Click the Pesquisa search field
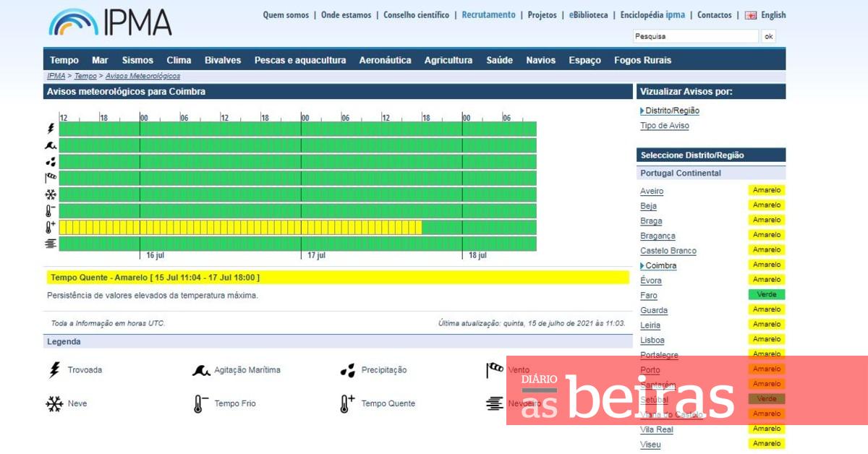The image size is (868, 454). (x=696, y=36)
